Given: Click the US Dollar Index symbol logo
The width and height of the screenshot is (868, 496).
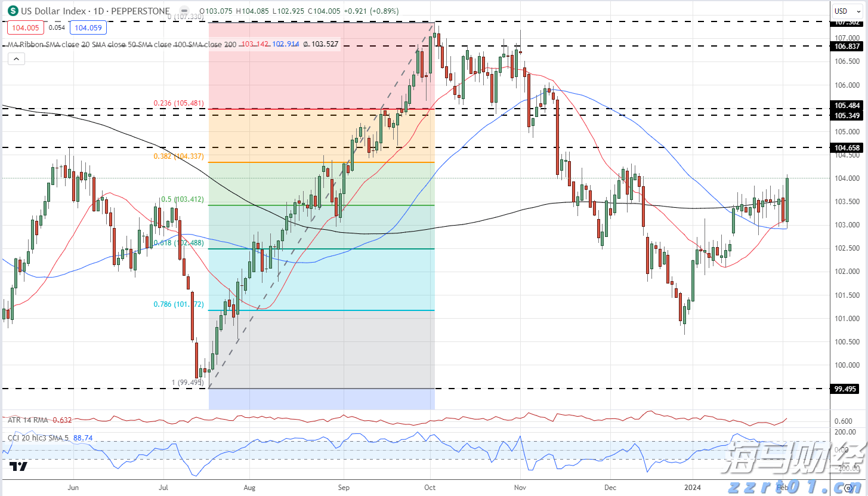Looking at the screenshot, I should [12, 11].
